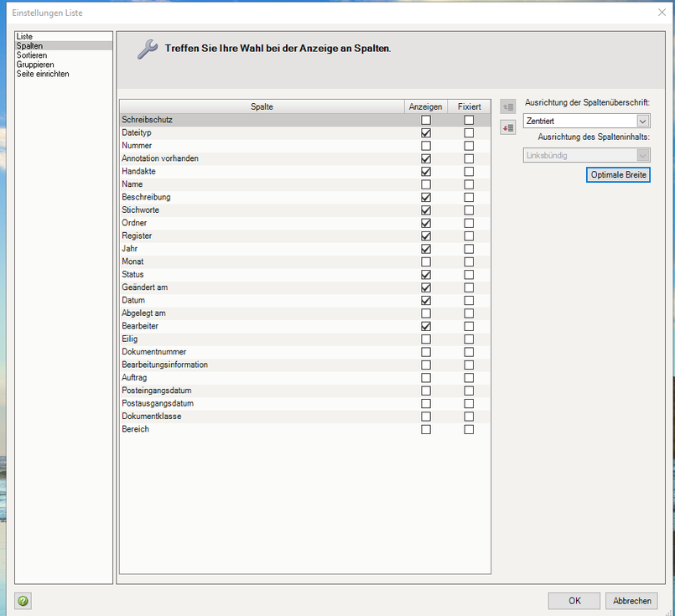This screenshot has width=675, height=616.
Task: Close the Einstellungen Liste dialog
Action: click(x=662, y=13)
